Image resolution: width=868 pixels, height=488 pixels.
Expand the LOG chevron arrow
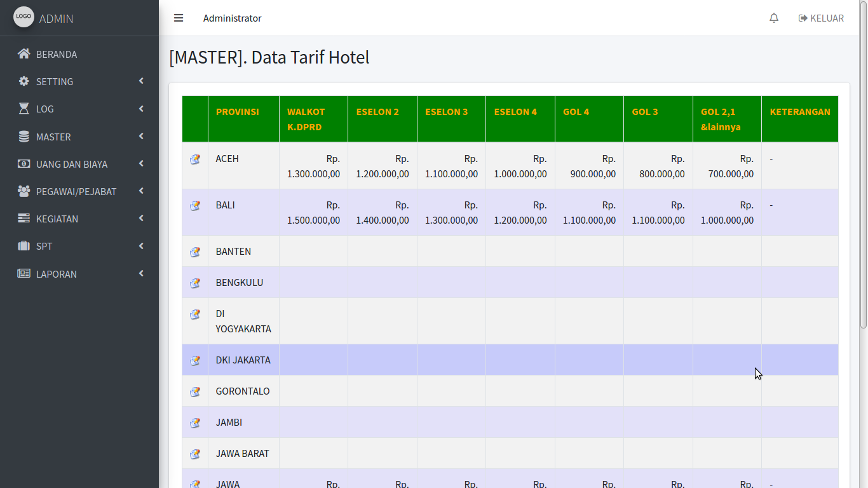tap(141, 109)
